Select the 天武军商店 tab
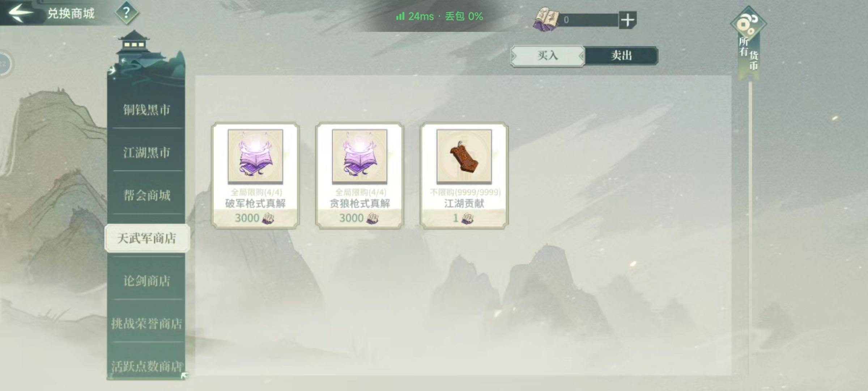 point(147,238)
